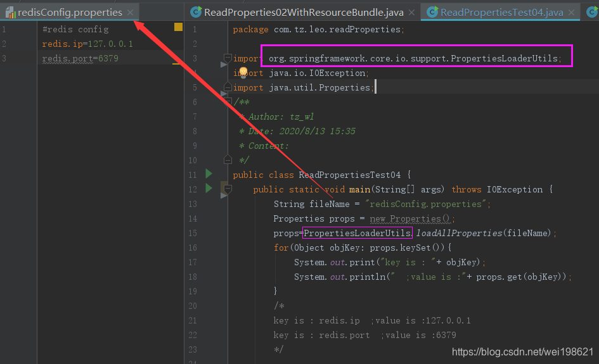Select the ReadPropertiesTest04.java tab
The width and height of the screenshot is (599, 364).
pos(501,13)
